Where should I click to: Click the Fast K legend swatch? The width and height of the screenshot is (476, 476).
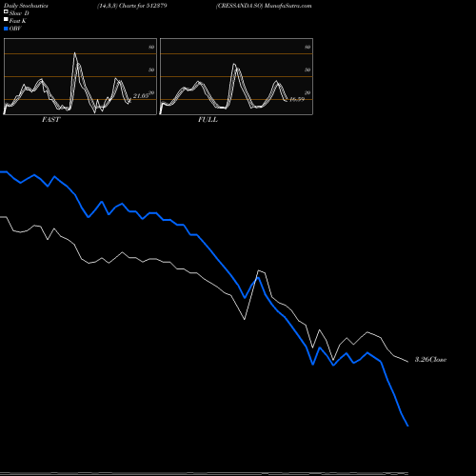6,19
